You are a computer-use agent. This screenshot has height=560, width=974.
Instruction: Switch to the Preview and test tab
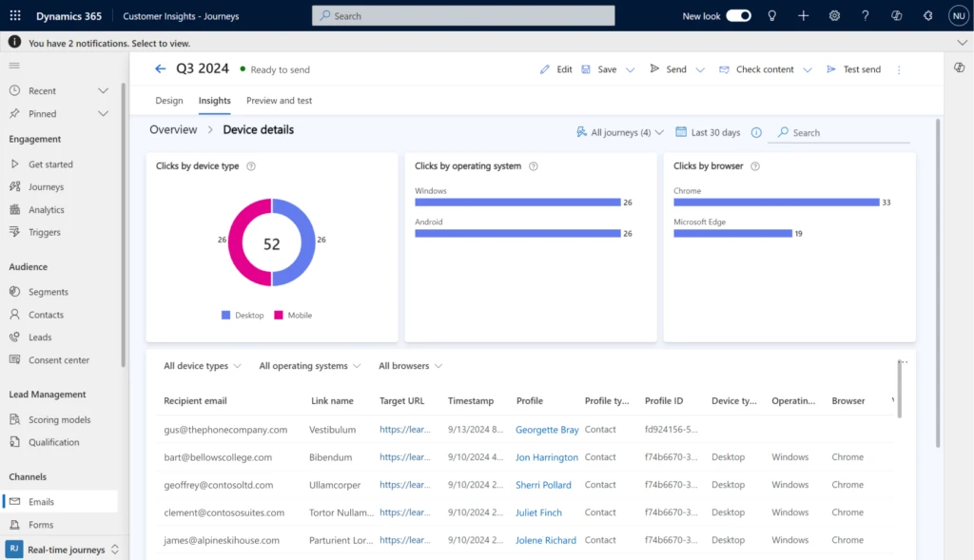(279, 100)
